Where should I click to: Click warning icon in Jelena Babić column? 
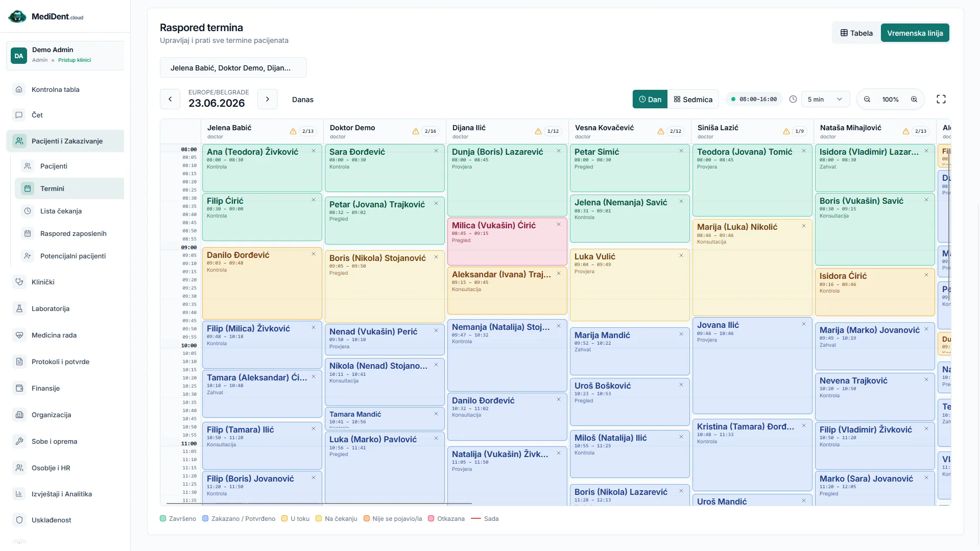[x=293, y=131]
